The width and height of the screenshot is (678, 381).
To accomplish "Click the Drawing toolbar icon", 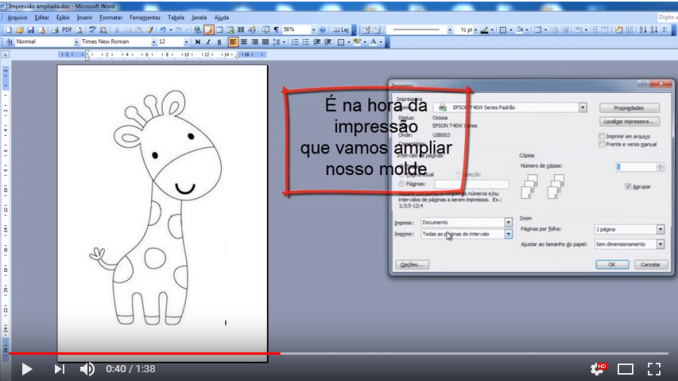I will [253, 30].
